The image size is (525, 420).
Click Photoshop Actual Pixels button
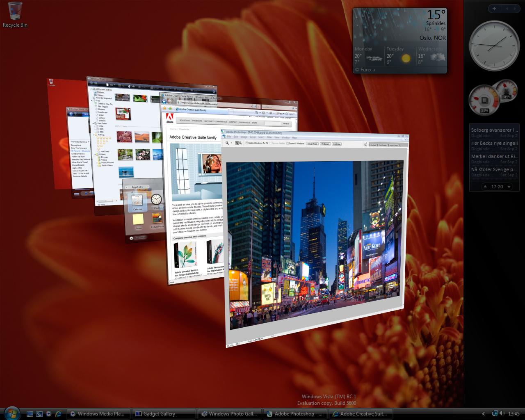pos(312,144)
